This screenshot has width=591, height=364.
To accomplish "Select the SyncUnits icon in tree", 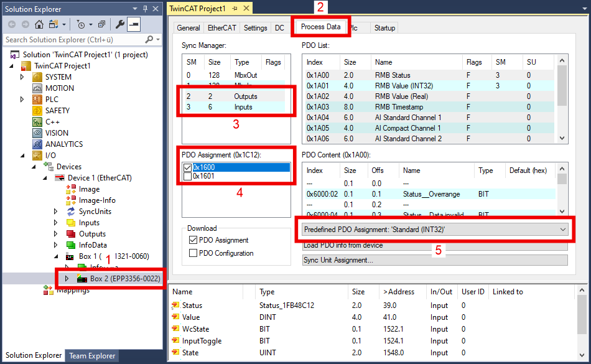I will click(71, 212).
